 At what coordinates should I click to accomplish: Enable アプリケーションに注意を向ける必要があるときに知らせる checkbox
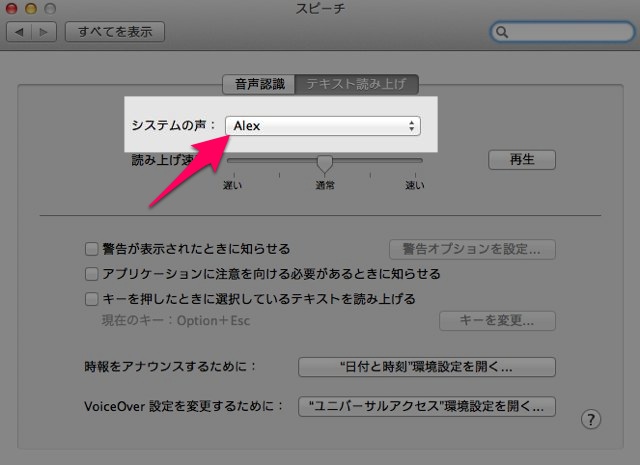(91, 274)
